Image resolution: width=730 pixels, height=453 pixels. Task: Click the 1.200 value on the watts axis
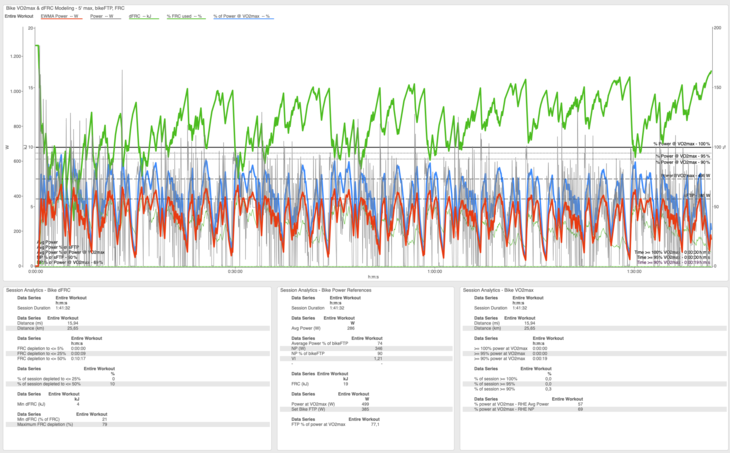point(16,56)
